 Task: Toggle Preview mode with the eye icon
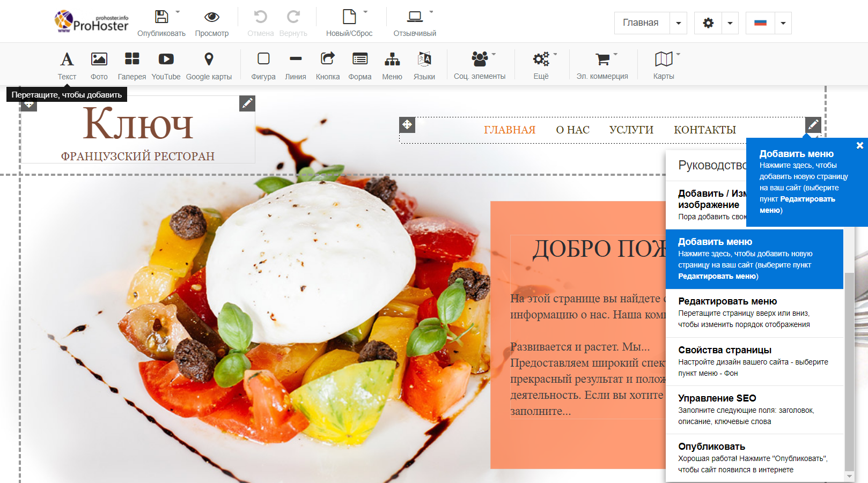pyautogui.click(x=212, y=17)
